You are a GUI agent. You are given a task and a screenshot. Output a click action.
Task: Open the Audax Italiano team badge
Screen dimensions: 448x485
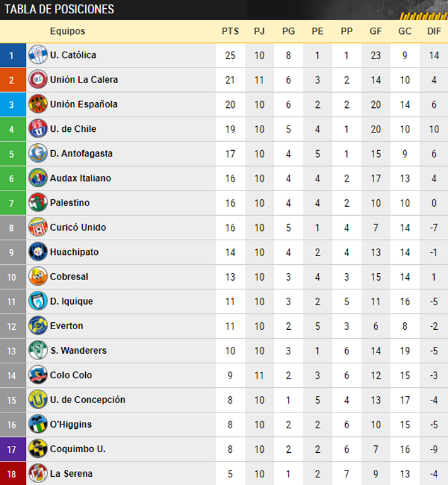click(x=38, y=178)
